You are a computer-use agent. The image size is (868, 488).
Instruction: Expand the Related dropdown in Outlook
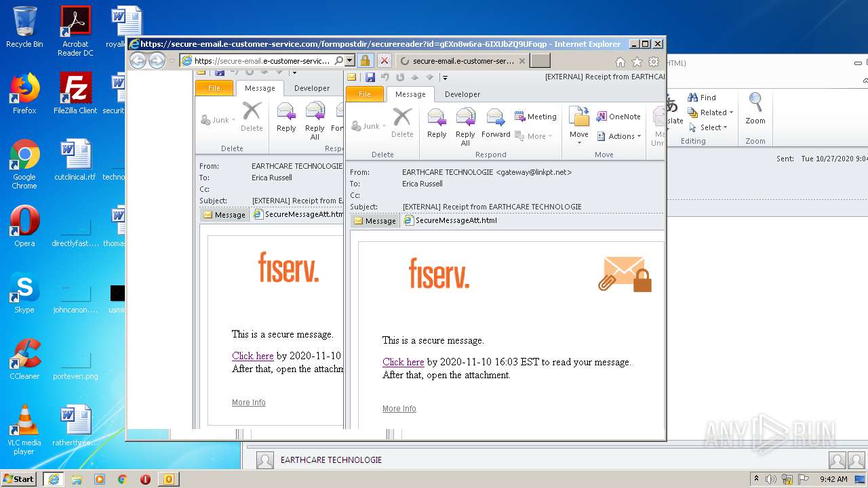[x=711, y=113]
